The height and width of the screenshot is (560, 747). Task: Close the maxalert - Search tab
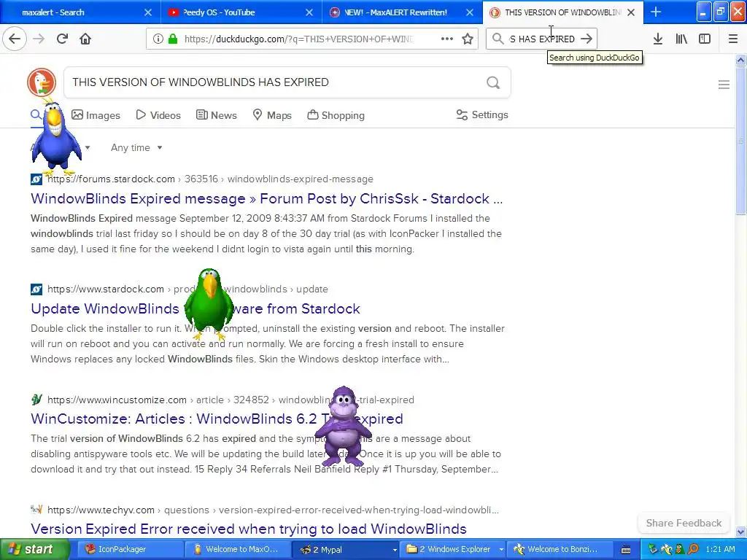coord(148,12)
